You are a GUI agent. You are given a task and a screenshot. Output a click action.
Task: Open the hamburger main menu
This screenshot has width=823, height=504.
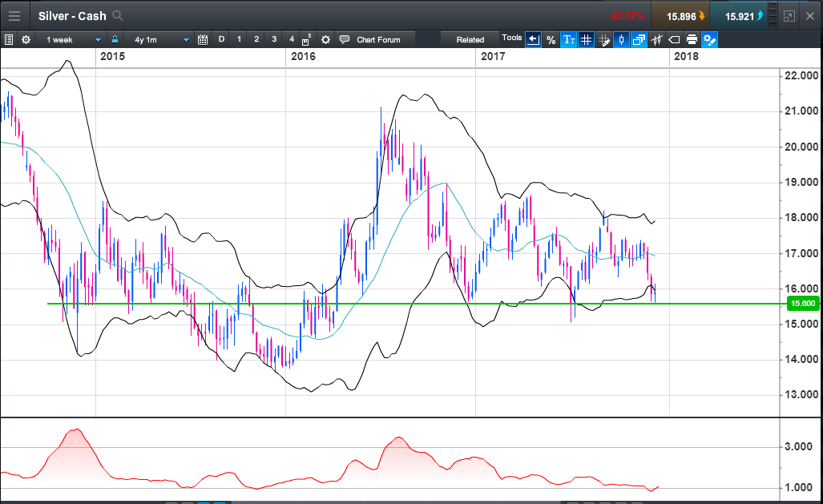(14, 16)
